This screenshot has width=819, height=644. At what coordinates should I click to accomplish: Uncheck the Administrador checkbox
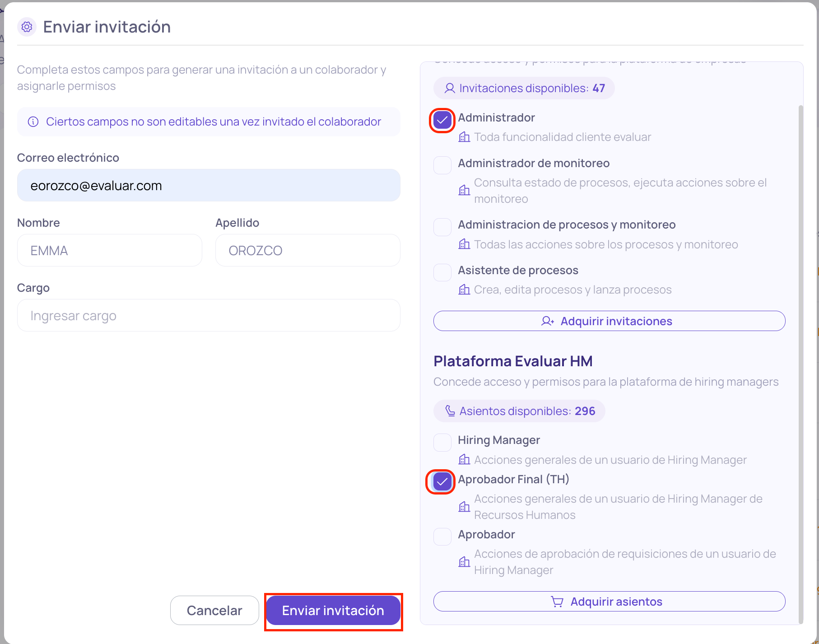(442, 120)
